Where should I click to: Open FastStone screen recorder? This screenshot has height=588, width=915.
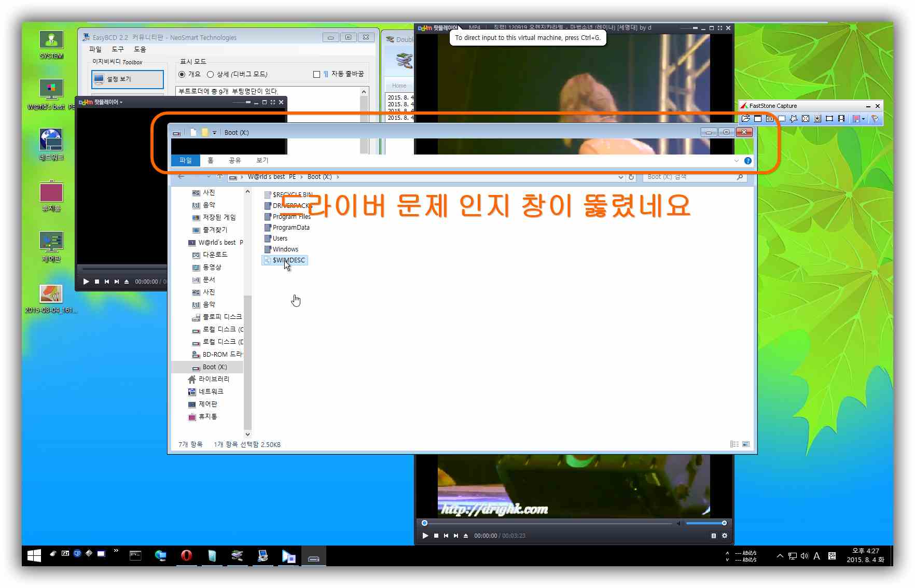click(x=841, y=119)
